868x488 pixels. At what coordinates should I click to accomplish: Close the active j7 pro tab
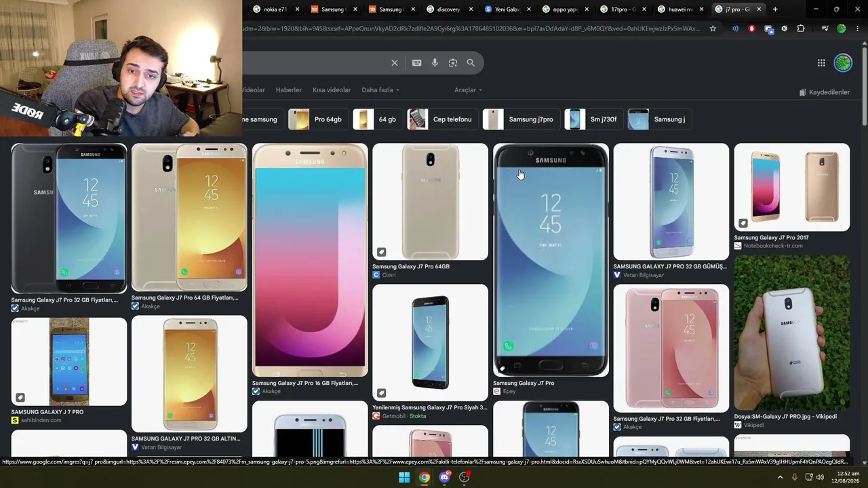pyautogui.click(x=759, y=9)
